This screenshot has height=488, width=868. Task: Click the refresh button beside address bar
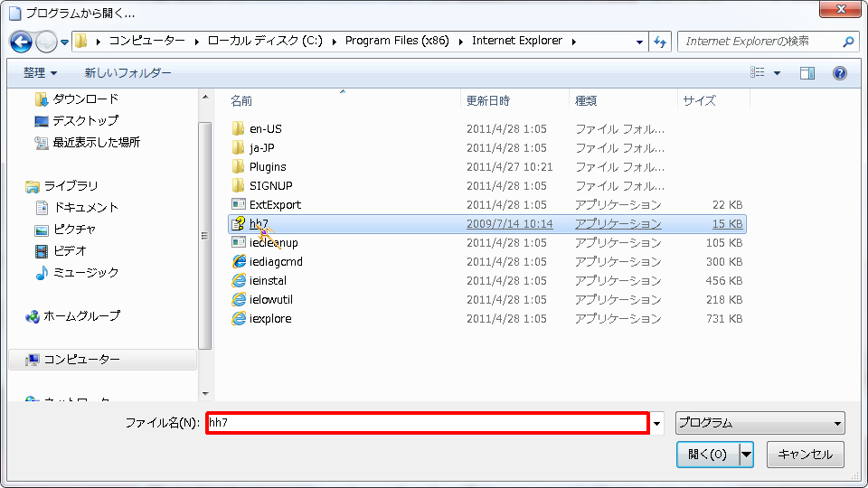click(x=660, y=42)
